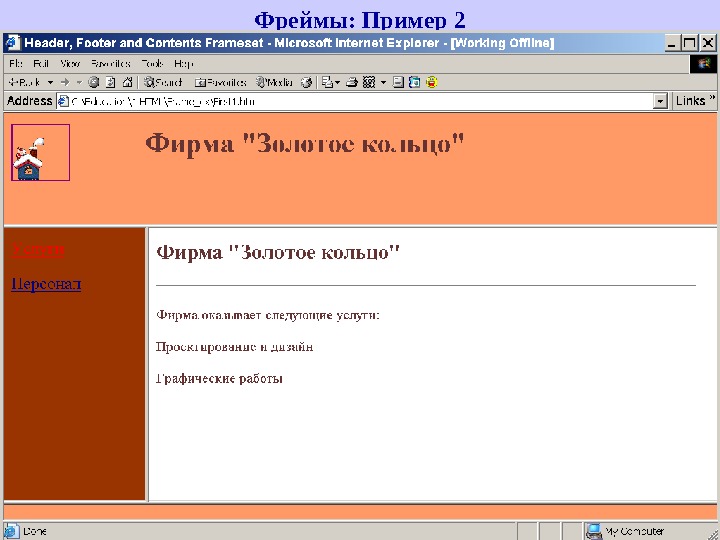Click the Discuss icon in toolbar
This screenshot has width=720, height=540.
coord(399,82)
